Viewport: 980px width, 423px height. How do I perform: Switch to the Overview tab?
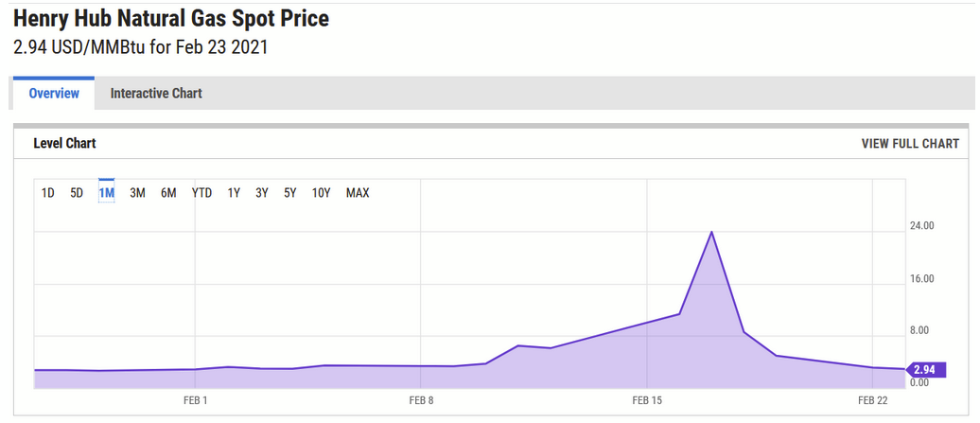point(53,94)
